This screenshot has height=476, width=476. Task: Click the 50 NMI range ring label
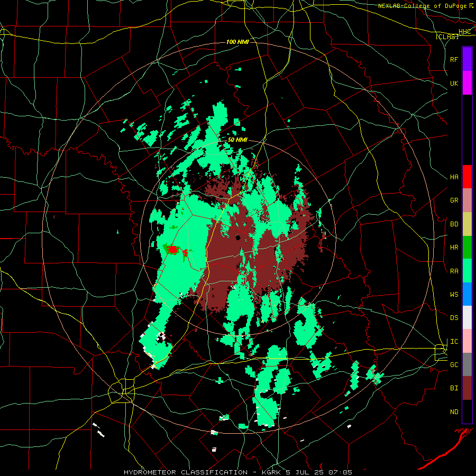pyautogui.click(x=237, y=140)
